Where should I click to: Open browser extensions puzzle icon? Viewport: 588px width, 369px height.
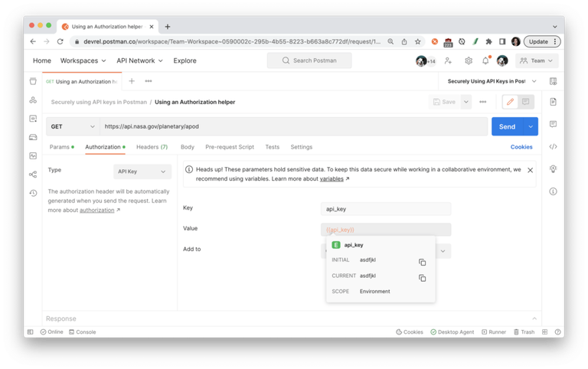pyautogui.click(x=488, y=41)
